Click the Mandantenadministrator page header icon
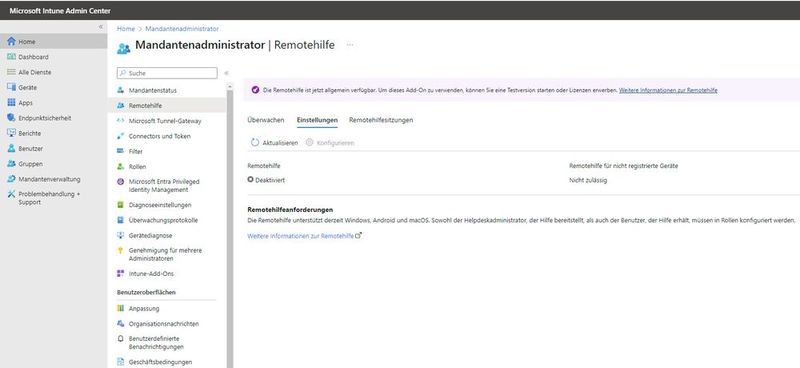 (x=123, y=48)
